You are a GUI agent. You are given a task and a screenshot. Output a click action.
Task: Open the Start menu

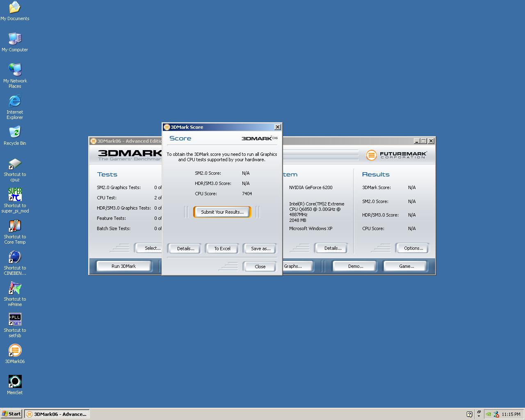click(11, 414)
